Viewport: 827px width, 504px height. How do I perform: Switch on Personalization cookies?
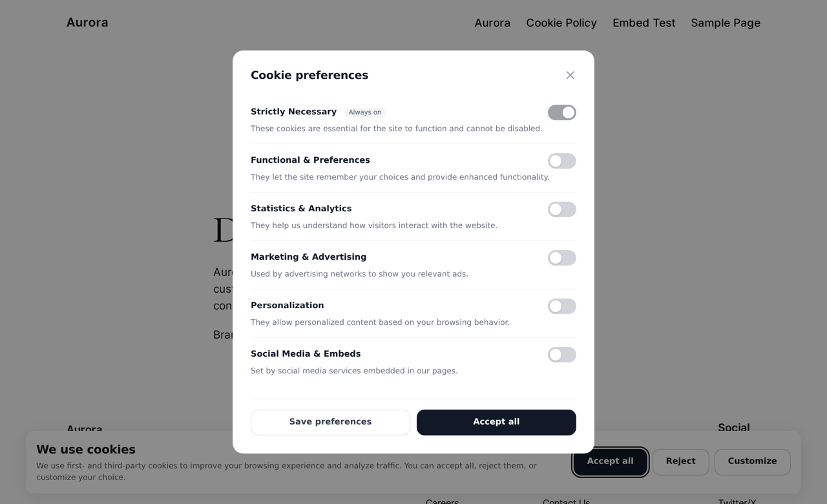[x=562, y=306]
